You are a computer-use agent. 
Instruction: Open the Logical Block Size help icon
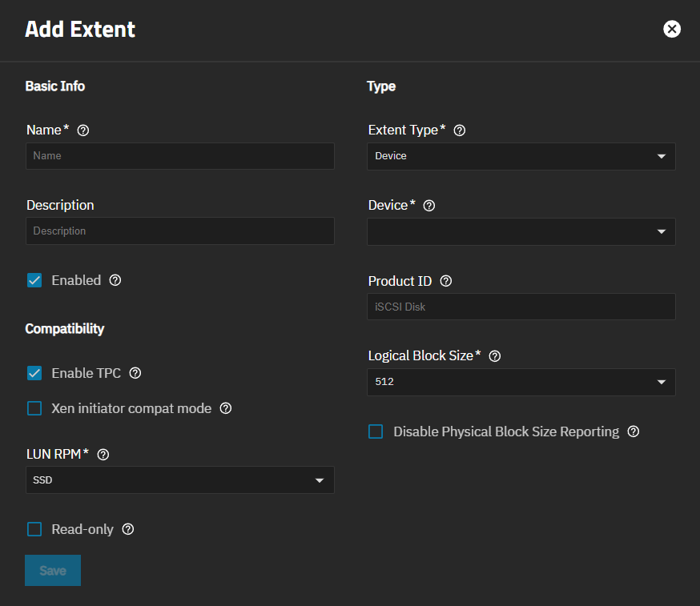click(494, 355)
